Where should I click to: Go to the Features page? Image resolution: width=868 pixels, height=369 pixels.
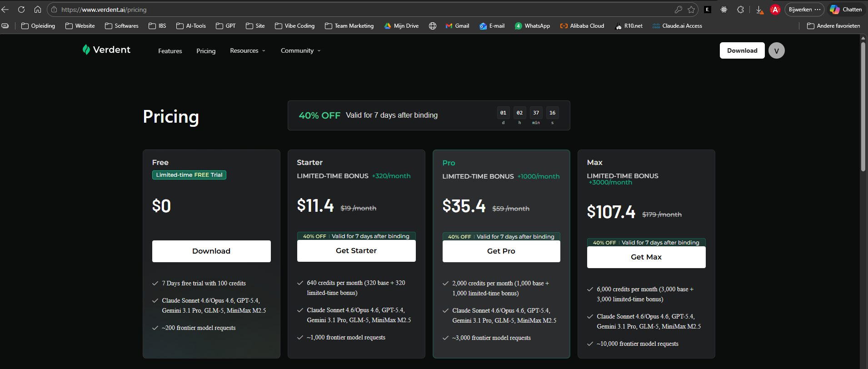170,51
